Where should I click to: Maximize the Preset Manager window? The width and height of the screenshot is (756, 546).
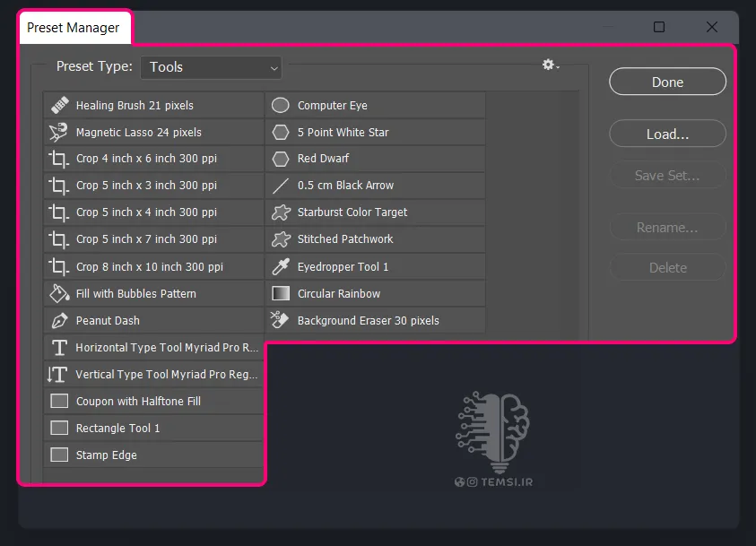[659, 27]
